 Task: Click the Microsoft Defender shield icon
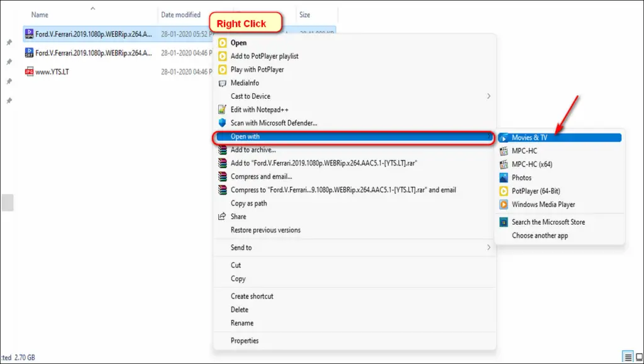pos(222,123)
